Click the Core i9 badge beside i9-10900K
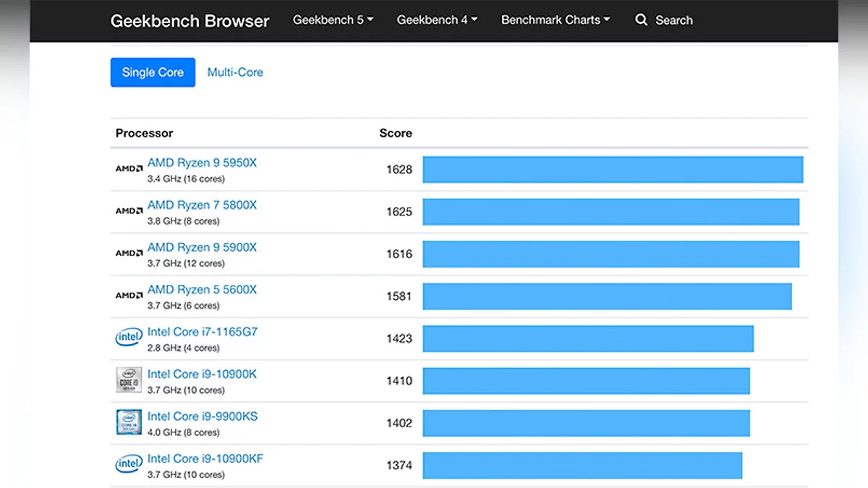Image resolution: width=868 pixels, height=488 pixels. (129, 380)
